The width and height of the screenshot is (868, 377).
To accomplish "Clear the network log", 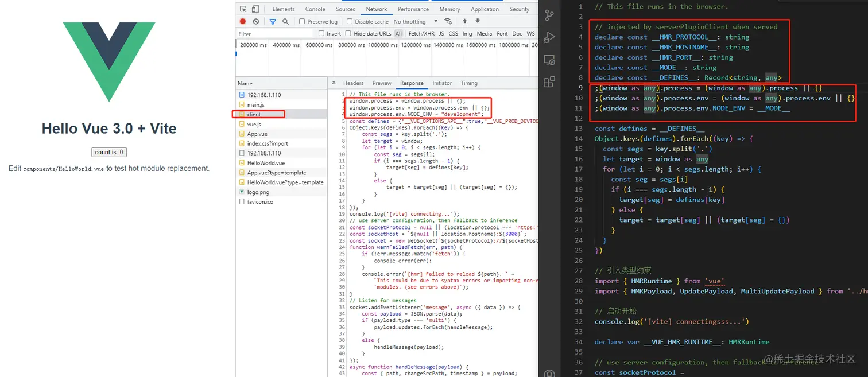I will click(256, 22).
